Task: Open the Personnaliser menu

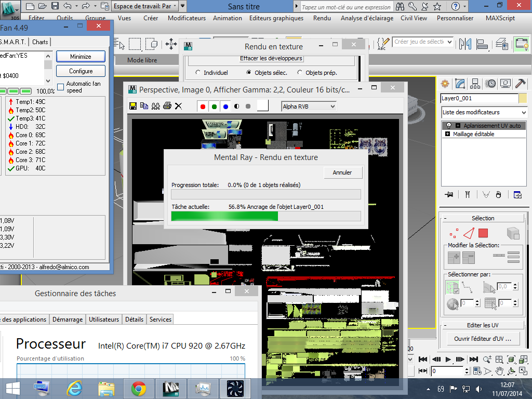Action: 455,18
